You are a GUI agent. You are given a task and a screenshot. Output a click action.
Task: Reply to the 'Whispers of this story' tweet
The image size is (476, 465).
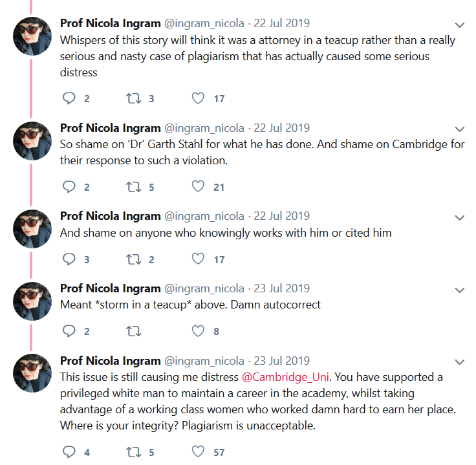pos(69,98)
